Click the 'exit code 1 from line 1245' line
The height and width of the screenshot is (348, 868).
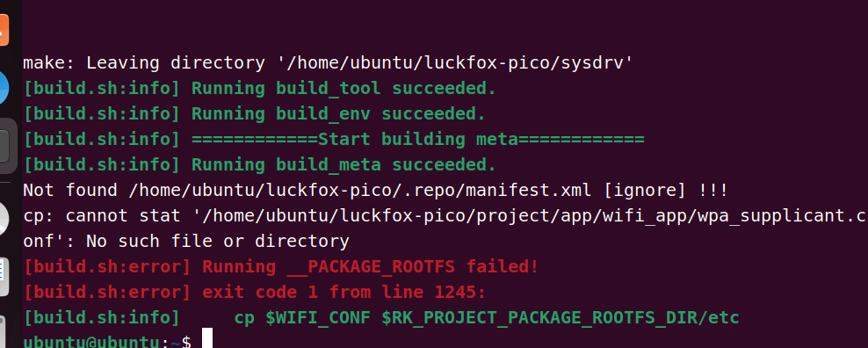coord(254,293)
